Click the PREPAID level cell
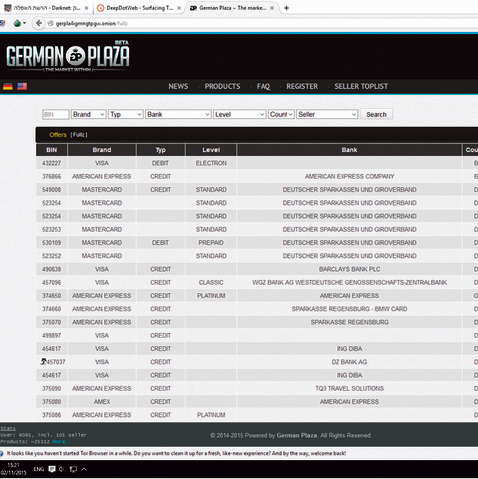The height and width of the screenshot is (479, 478). (x=211, y=243)
